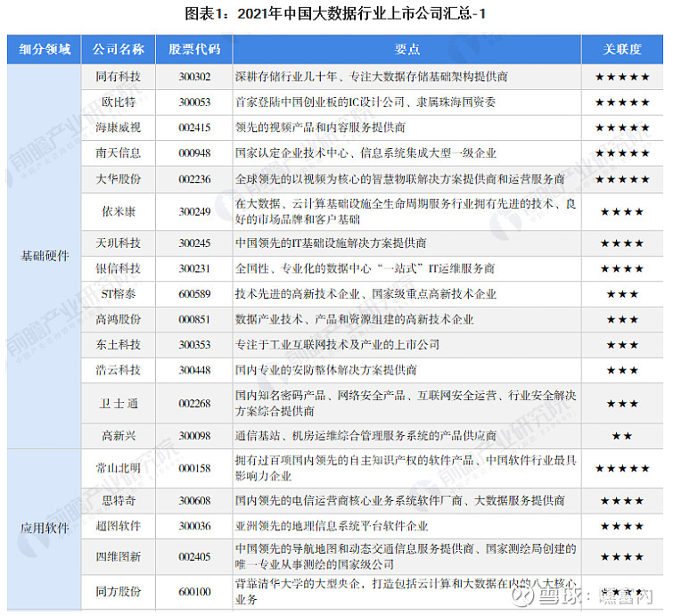Select stock code 300249
This screenshot has width=673, height=616.
click(x=194, y=211)
